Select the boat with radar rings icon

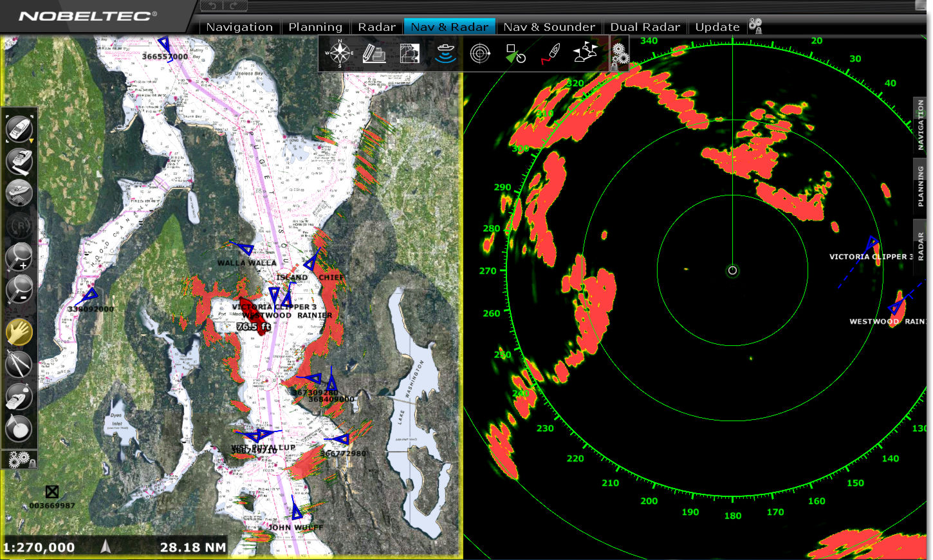19,192
